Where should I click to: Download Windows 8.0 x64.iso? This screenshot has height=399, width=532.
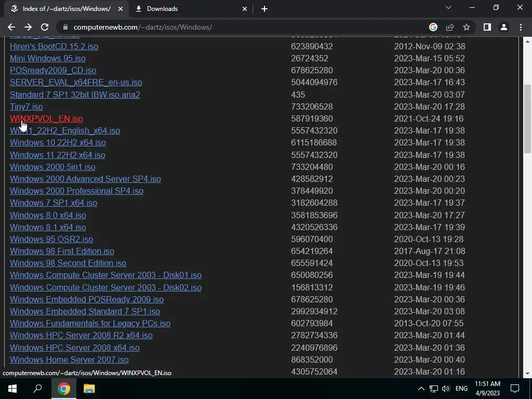click(48, 215)
